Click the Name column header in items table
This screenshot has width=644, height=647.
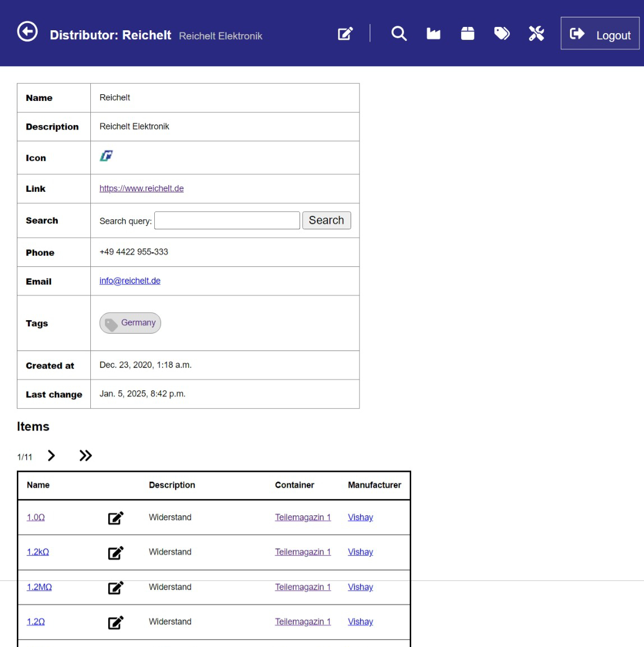pyautogui.click(x=38, y=486)
